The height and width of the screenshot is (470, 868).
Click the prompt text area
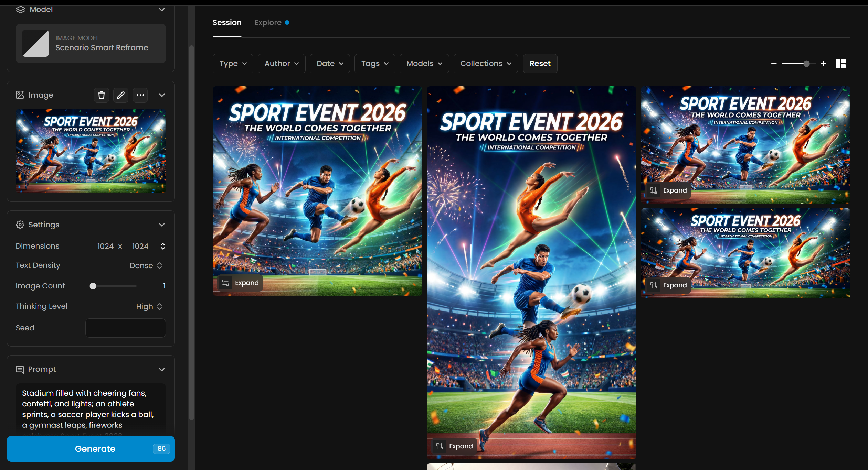pyautogui.click(x=91, y=409)
